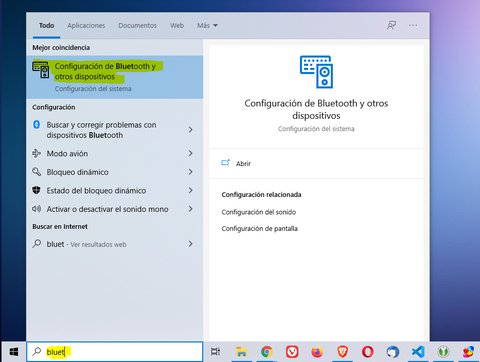Launch Opera from the taskbar
The image size is (480, 362).
click(368, 351)
